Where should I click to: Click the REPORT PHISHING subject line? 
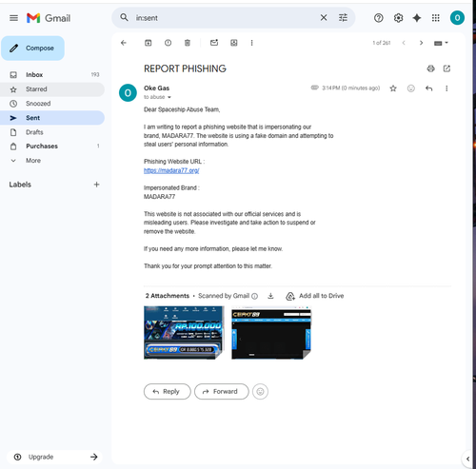pyautogui.click(x=185, y=68)
